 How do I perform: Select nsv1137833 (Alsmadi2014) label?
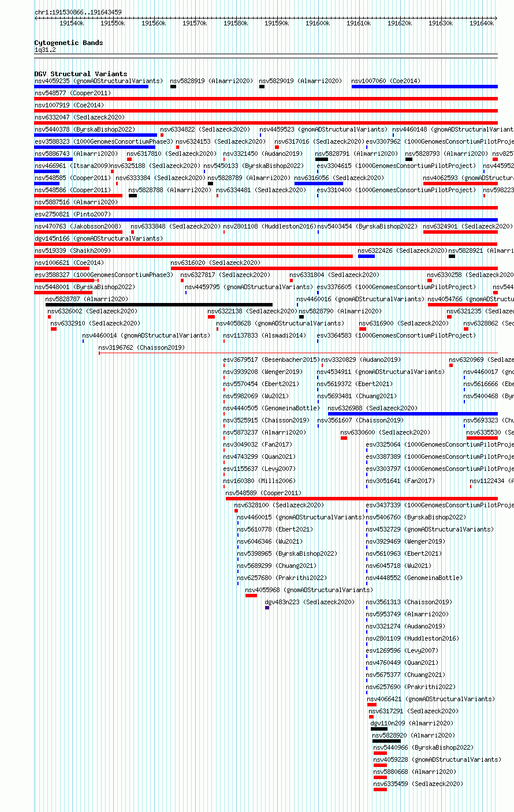click(x=265, y=335)
